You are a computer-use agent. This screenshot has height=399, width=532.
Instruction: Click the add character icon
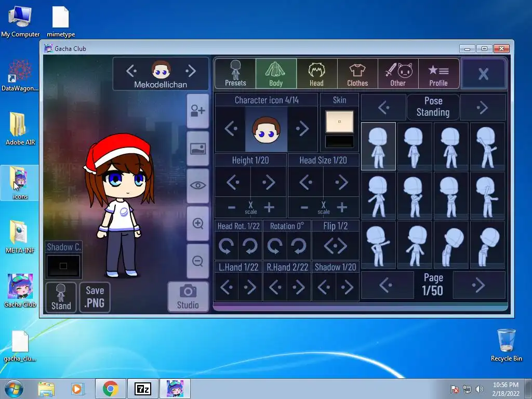(x=198, y=111)
